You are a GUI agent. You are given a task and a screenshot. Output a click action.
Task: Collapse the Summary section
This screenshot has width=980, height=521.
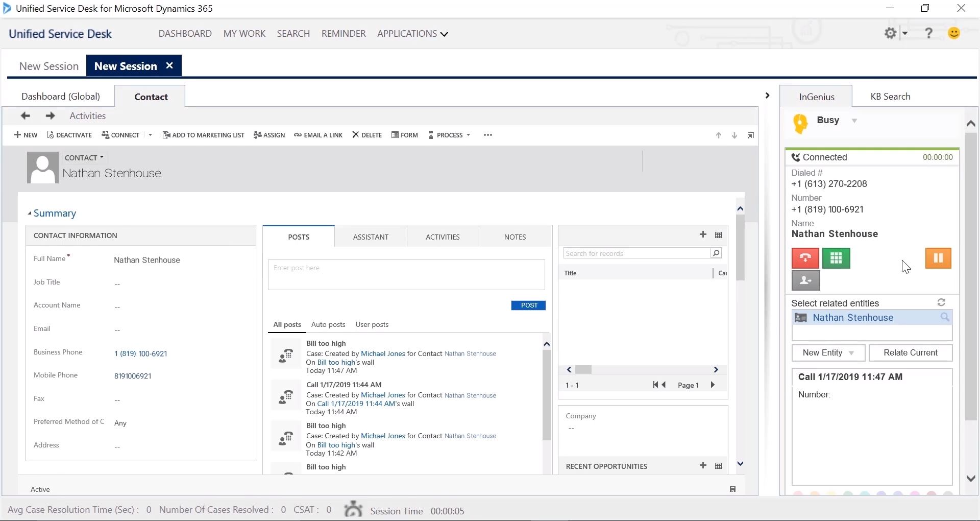point(30,213)
